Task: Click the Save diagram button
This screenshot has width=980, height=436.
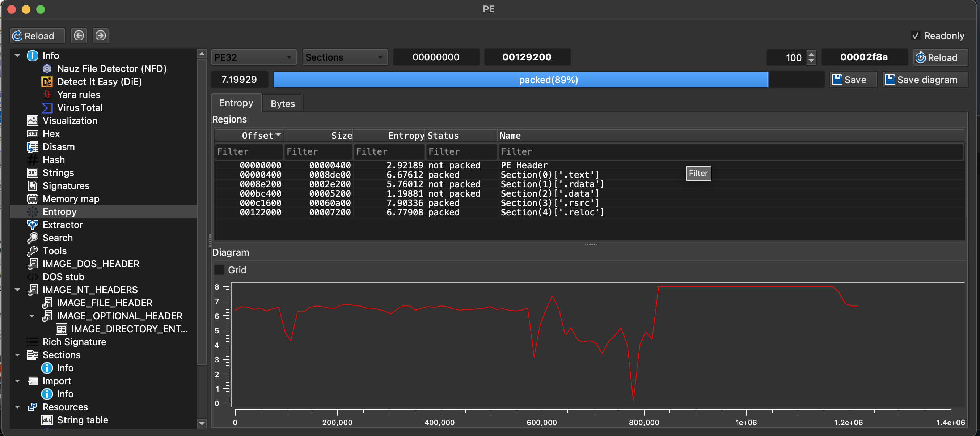Action: coord(925,80)
